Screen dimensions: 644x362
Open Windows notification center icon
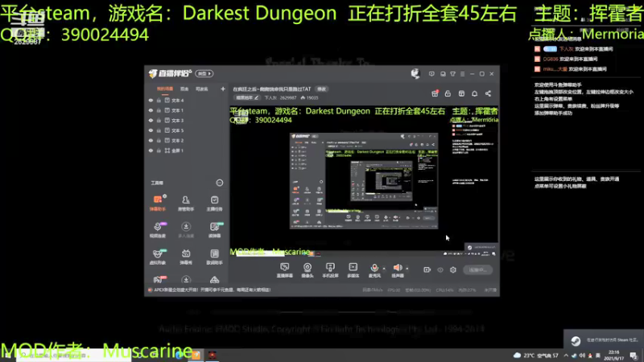point(634,355)
